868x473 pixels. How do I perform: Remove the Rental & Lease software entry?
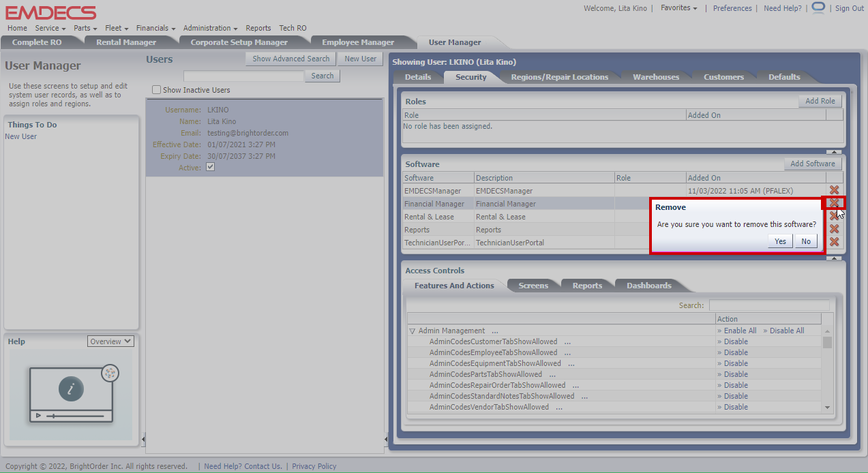point(834,216)
